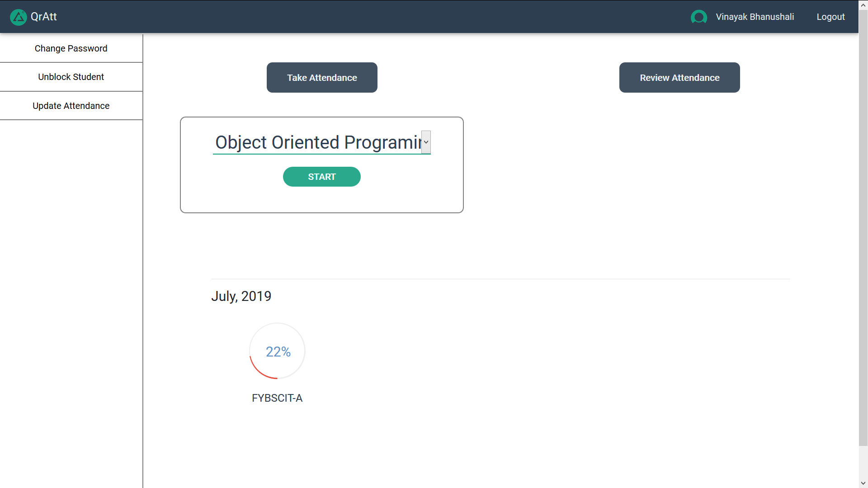Click the scrollbar up arrow
868x488 pixels.
click(x=863, y=5)
